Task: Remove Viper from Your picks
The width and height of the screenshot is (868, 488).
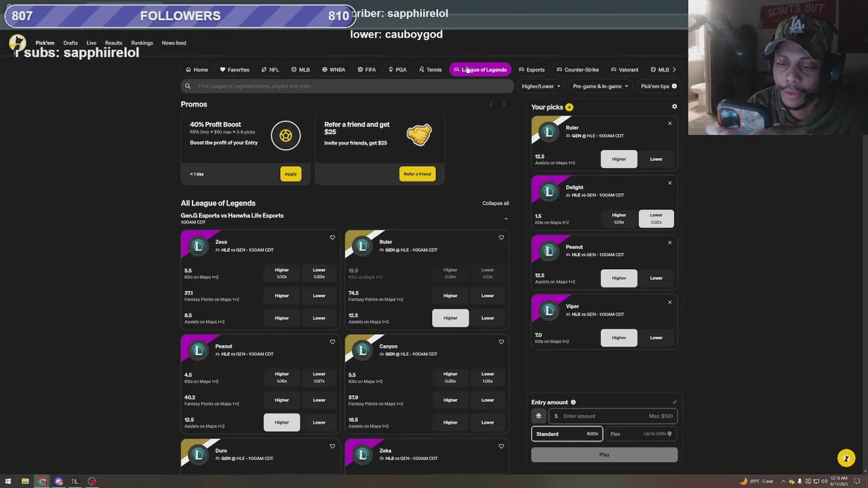Action: click(669, 302)
